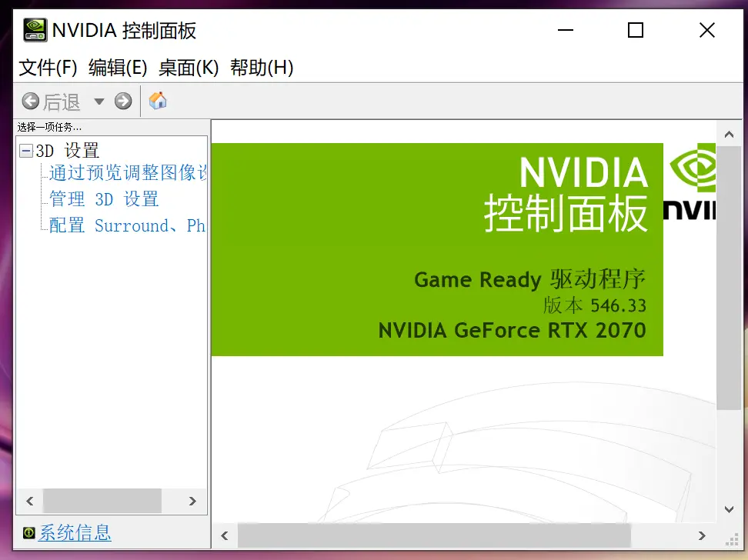Open the back history dropdown arrow
Image resolution: width=748 pixels, height=560 pixels.
[99, 101]
